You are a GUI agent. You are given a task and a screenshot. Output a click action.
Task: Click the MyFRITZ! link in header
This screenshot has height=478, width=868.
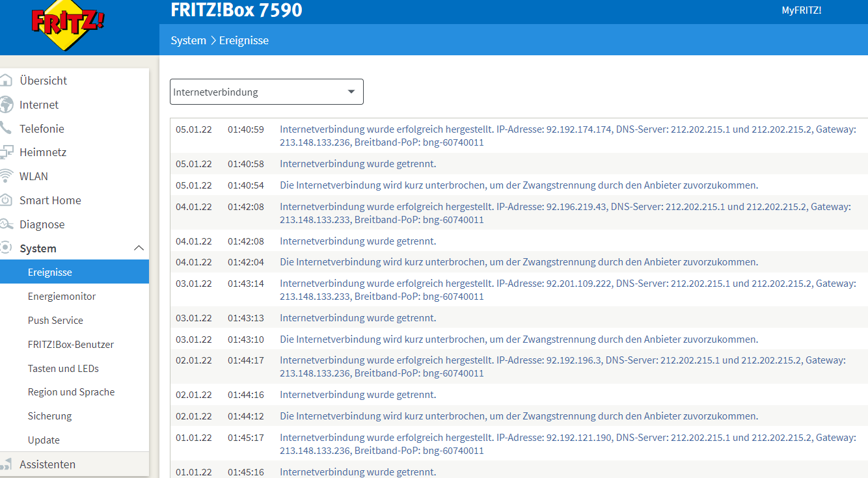(802, 10)
